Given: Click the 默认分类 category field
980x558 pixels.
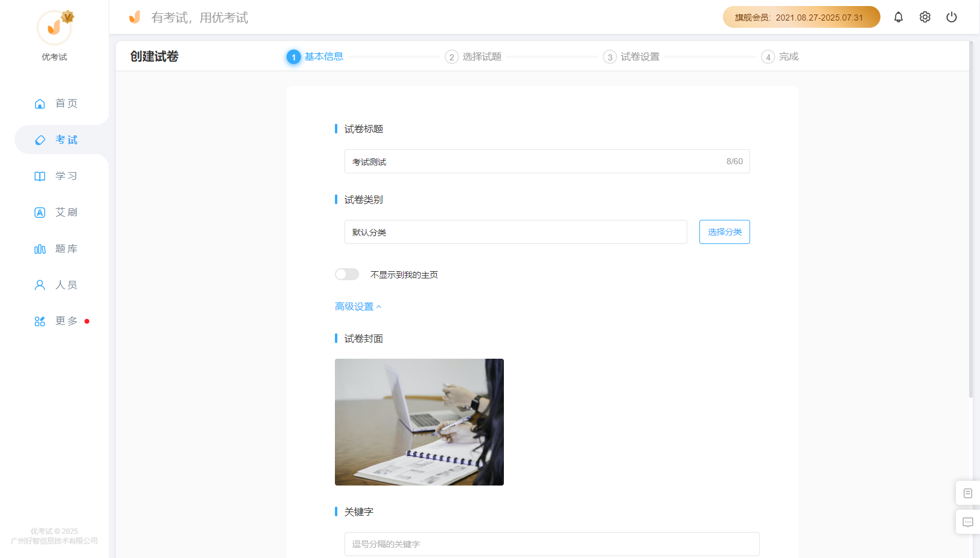Looking at the screenshot, I should 516,232.
